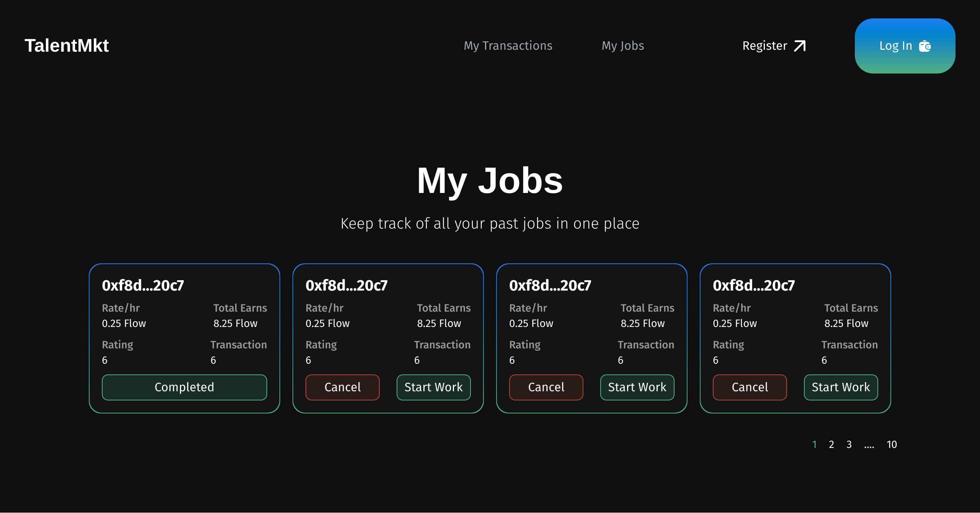980x513 pixels.
Task: Start Work on the second job card
Action: 433,387
